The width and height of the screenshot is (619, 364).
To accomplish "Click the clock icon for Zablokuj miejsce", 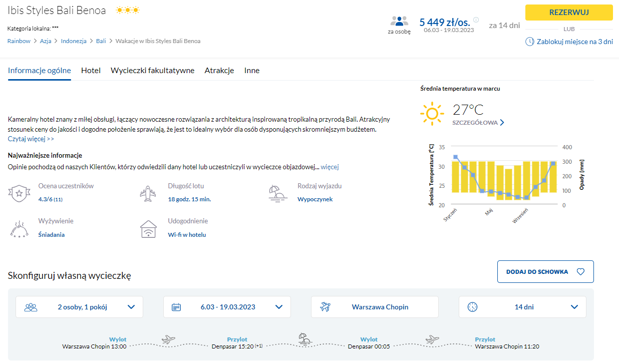I will click(529, 42).
